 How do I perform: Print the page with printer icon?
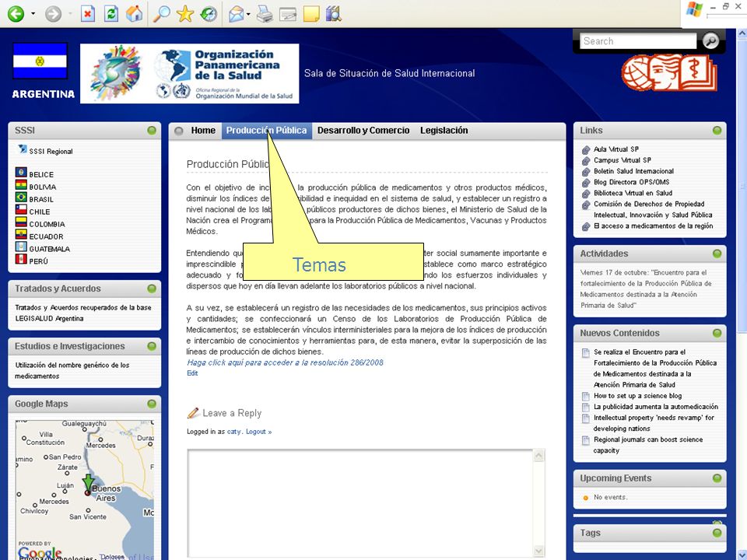pyautogui.click(x=265, y=14)
